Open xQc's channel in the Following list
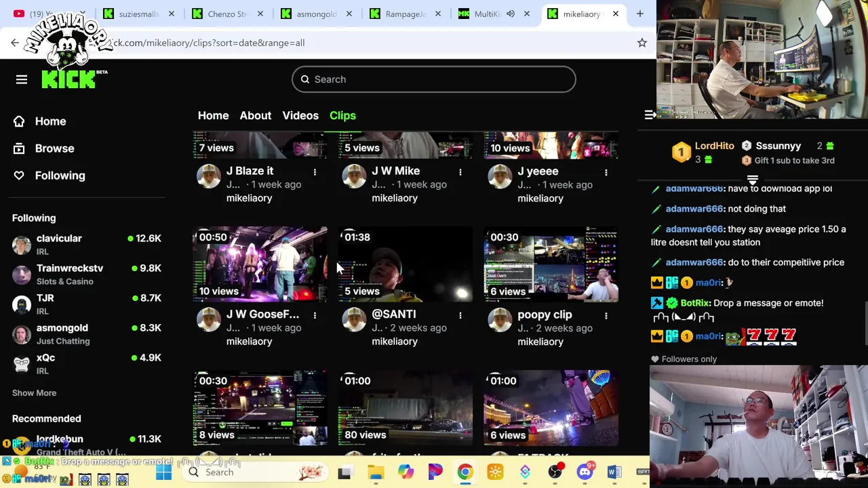Image resolution: width=868 pixels, height=488 pixels. pyautogui.click(x=87, y=364)
